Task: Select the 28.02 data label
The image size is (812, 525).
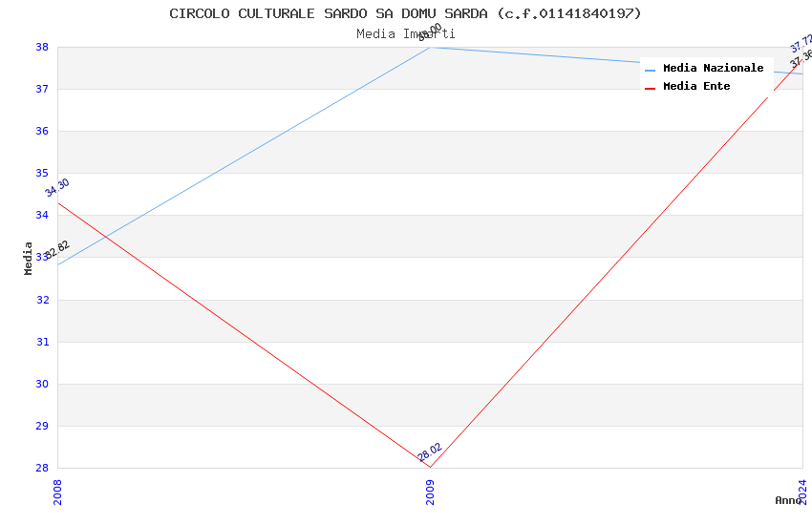Action: pos(430,452)
